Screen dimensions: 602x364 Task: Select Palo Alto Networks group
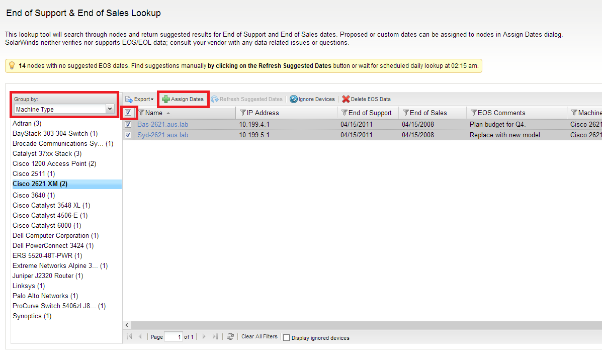[45, 296]
